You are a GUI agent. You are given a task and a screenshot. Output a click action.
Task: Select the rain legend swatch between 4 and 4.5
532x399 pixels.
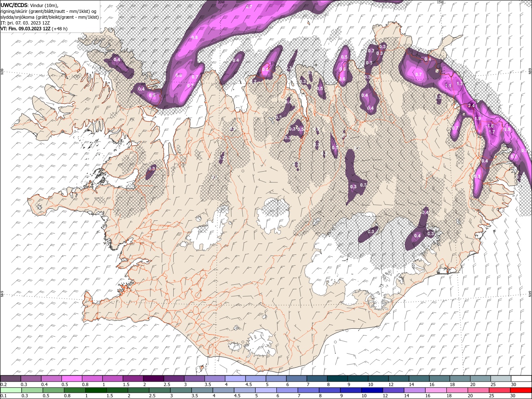(x=223, y=390)
